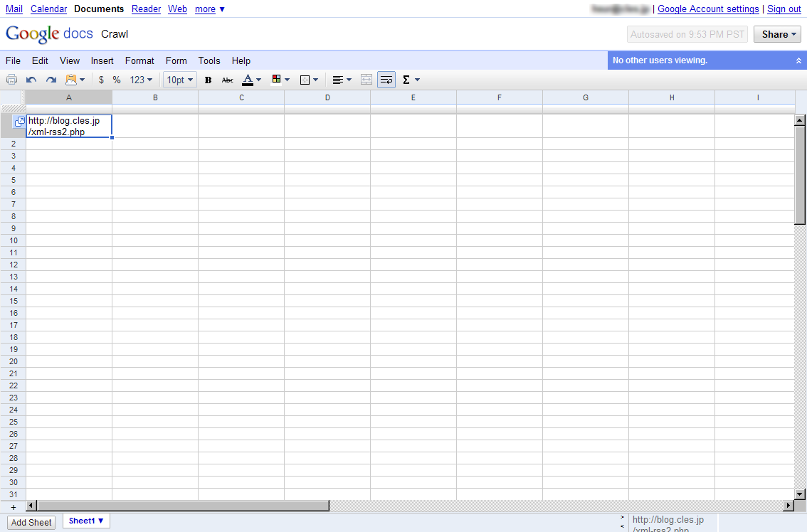Click the merge cells icon
Viewport: 807px width, 532px height.
coord(366,80)
